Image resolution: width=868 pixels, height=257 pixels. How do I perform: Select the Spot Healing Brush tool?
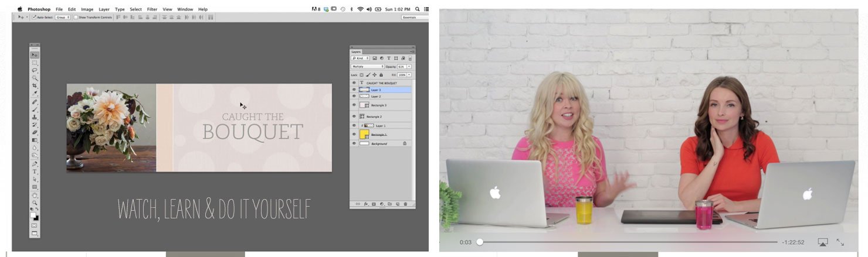pos(35,102)
